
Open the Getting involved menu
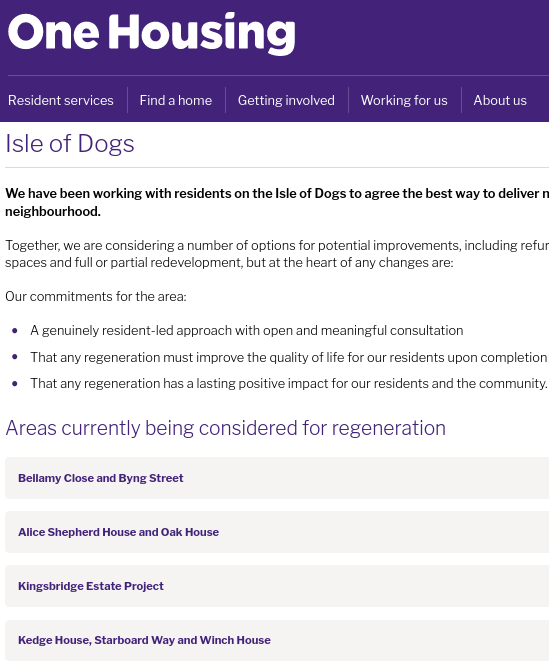click(x=286, y=100)
